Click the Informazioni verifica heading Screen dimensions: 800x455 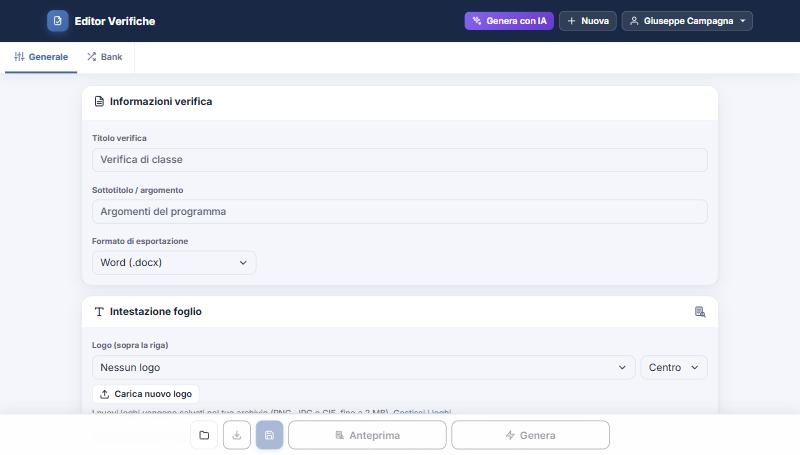point(161,102)
